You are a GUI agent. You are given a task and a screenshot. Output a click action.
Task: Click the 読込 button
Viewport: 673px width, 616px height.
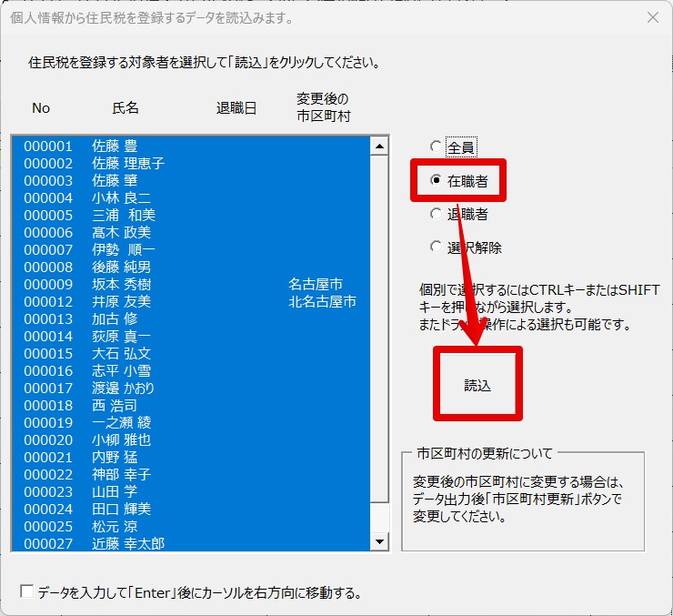tap(477, 384)
